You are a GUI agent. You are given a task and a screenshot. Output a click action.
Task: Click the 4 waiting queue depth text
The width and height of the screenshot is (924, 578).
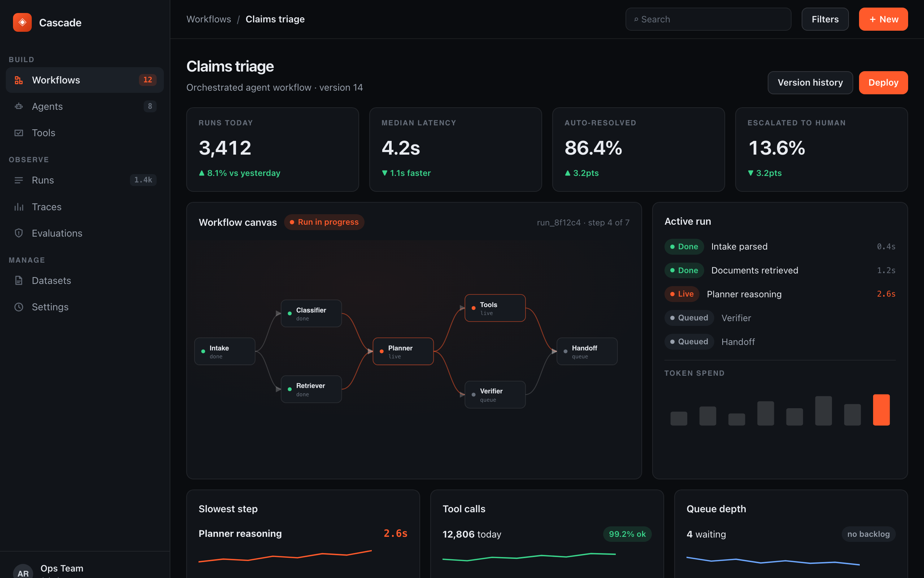coord(706,534)
